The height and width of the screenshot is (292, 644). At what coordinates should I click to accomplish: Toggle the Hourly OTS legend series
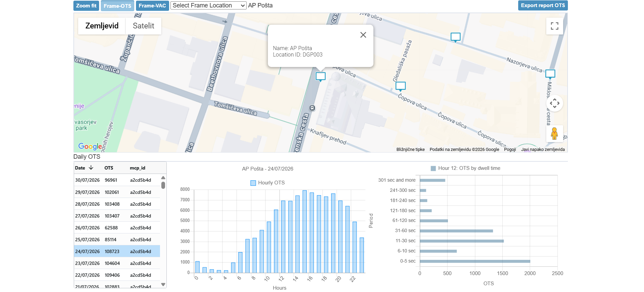point(268,183)
